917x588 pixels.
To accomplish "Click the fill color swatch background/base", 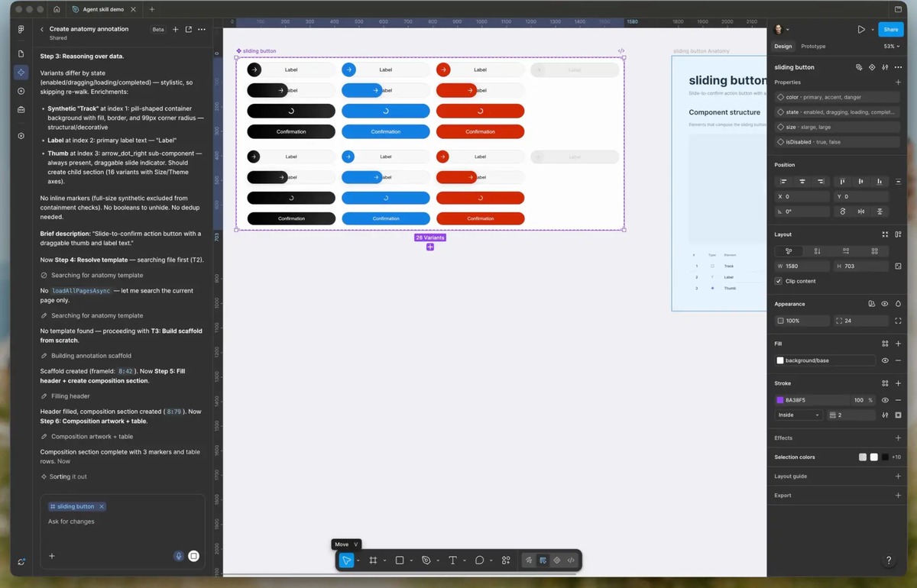I will [x=780, y=360].
